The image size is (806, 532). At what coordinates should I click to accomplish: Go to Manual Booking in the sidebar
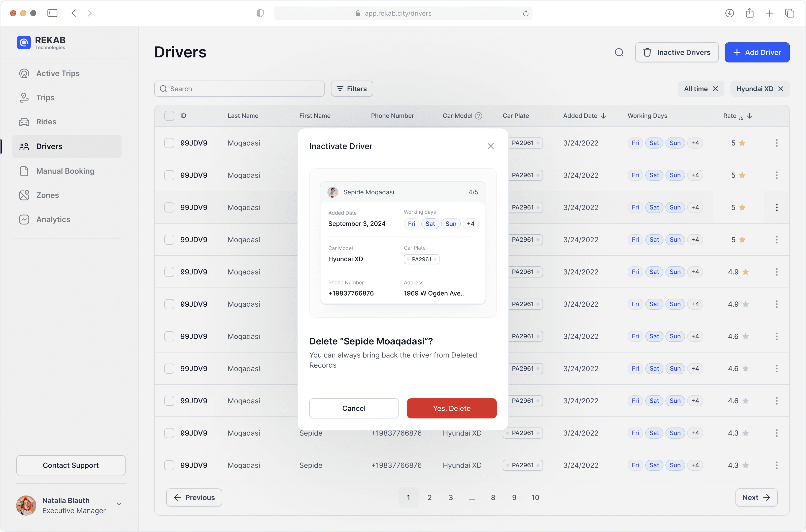tap(65, 171)
